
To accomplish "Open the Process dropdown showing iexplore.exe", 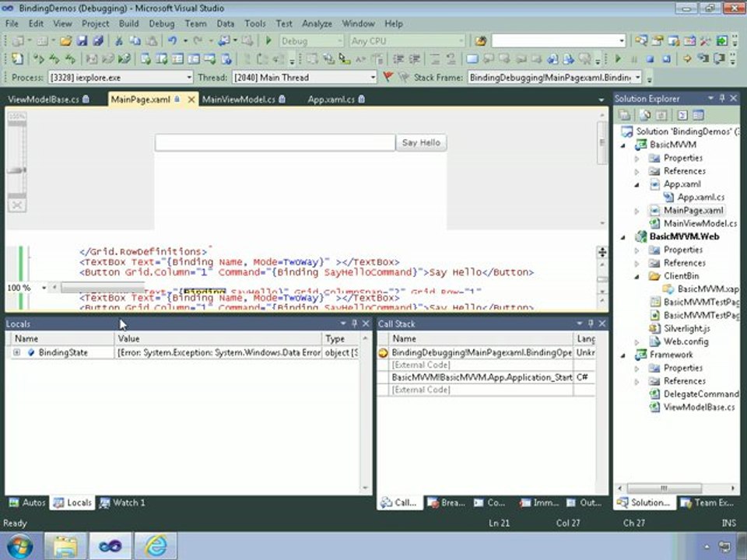I will click(121, 77).
